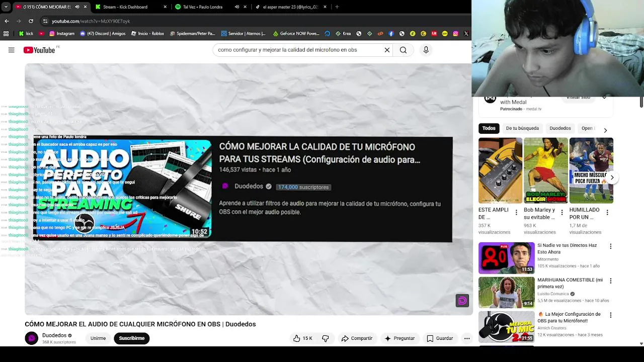Open the ESTE AMPLI DE short thumbnail
Image resolution: width=644 pixels, height=362 pixels.
pos(500,170)
